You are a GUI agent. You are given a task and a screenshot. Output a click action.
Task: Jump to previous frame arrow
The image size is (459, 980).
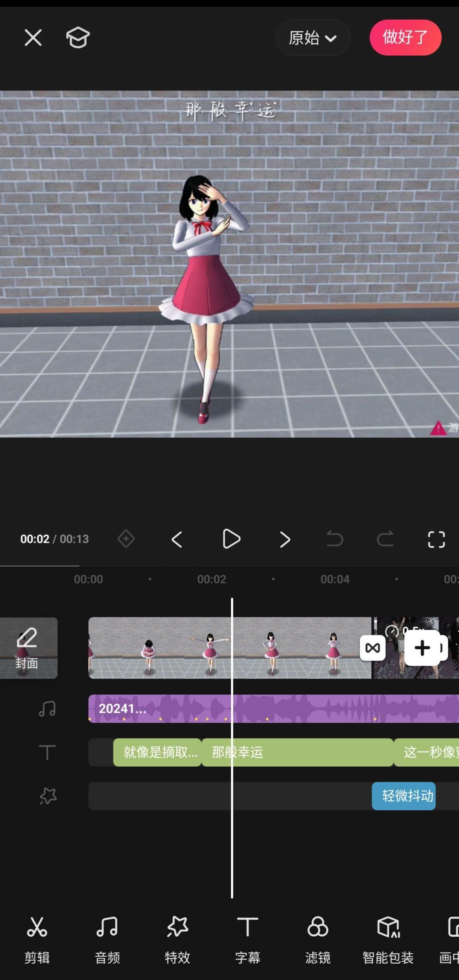point(177,539)
